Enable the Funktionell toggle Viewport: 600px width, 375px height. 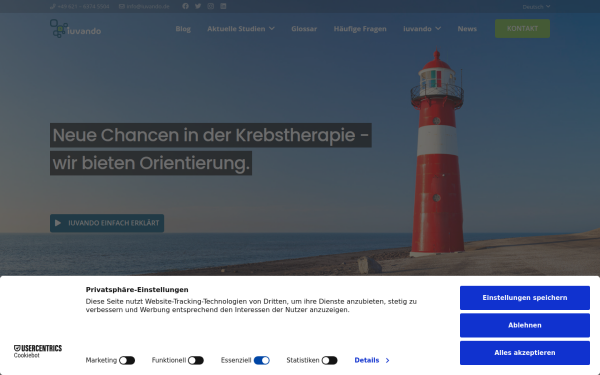[x=196, y=360]
